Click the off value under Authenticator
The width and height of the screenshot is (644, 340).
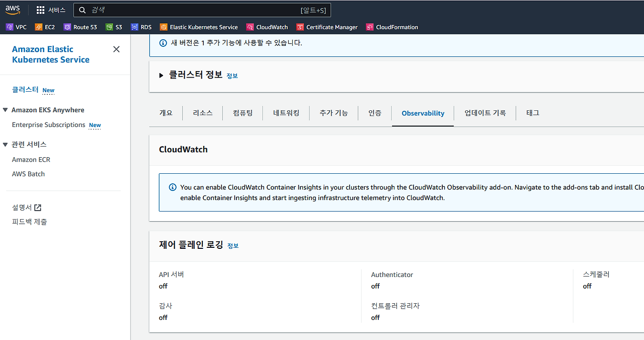click(x=375, y=286)
